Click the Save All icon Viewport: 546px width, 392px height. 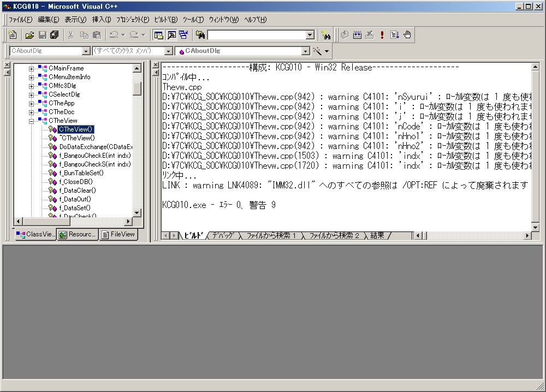[x=54, y=35]
